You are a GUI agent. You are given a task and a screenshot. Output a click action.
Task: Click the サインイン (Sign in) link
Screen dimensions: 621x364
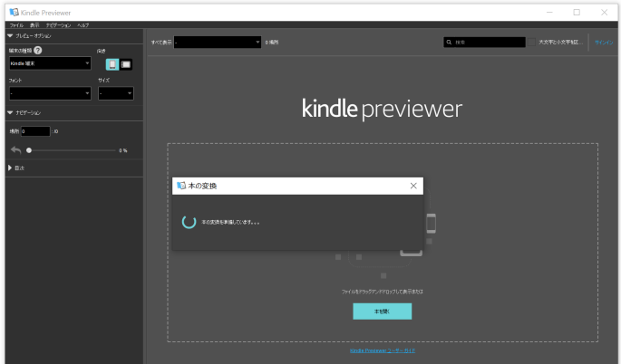(604, 43)
